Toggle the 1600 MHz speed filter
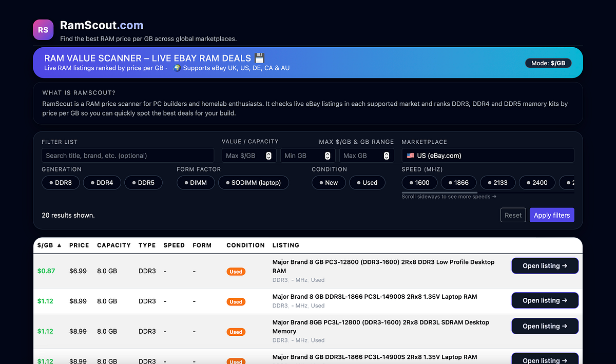The image size is (616, 364). [419, 182]
